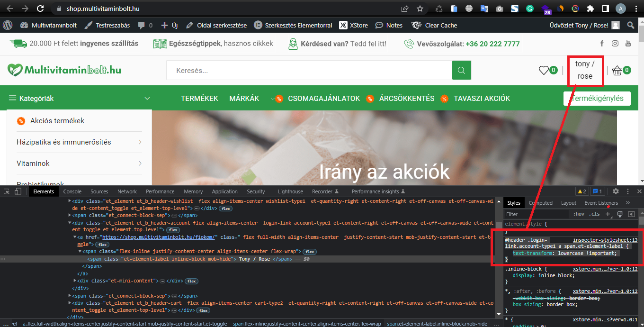Screen dimensions: 644x327
Task: Open the TERMÉKEK menu item
Action: click(x=199, y=99)
